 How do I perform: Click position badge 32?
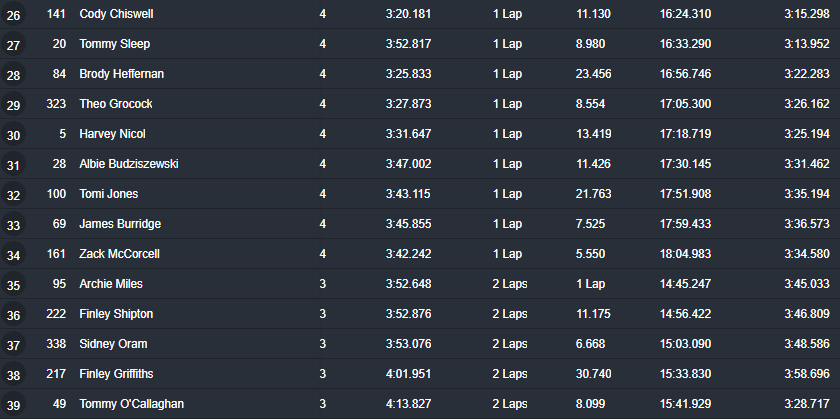coord(13,194)
